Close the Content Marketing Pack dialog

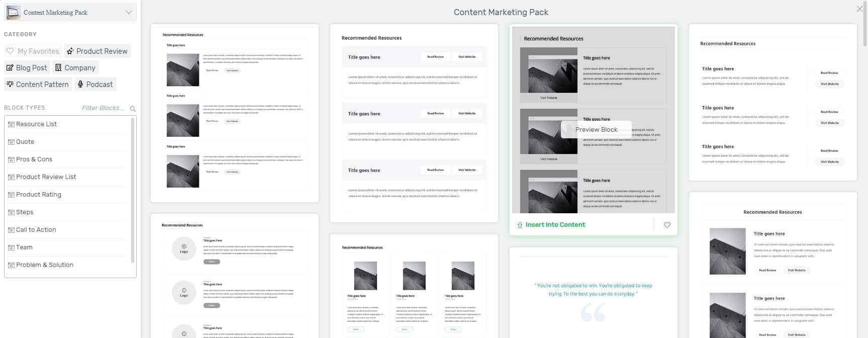tap(859, 9)
